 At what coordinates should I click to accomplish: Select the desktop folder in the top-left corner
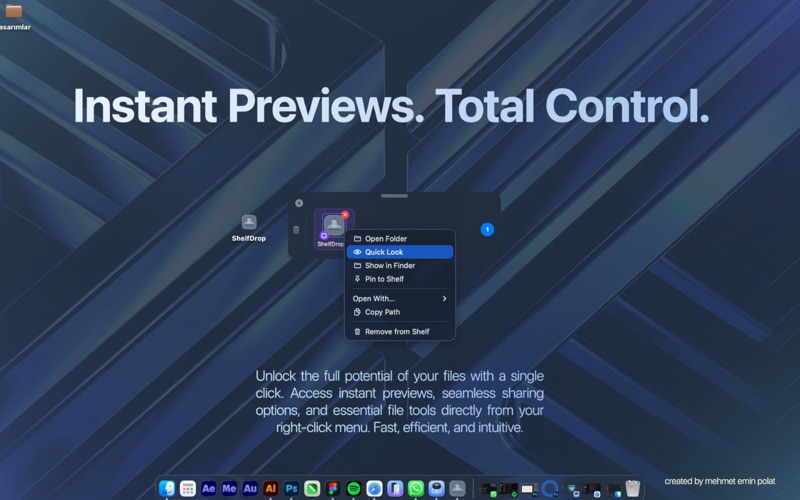(x=14, y=10)
